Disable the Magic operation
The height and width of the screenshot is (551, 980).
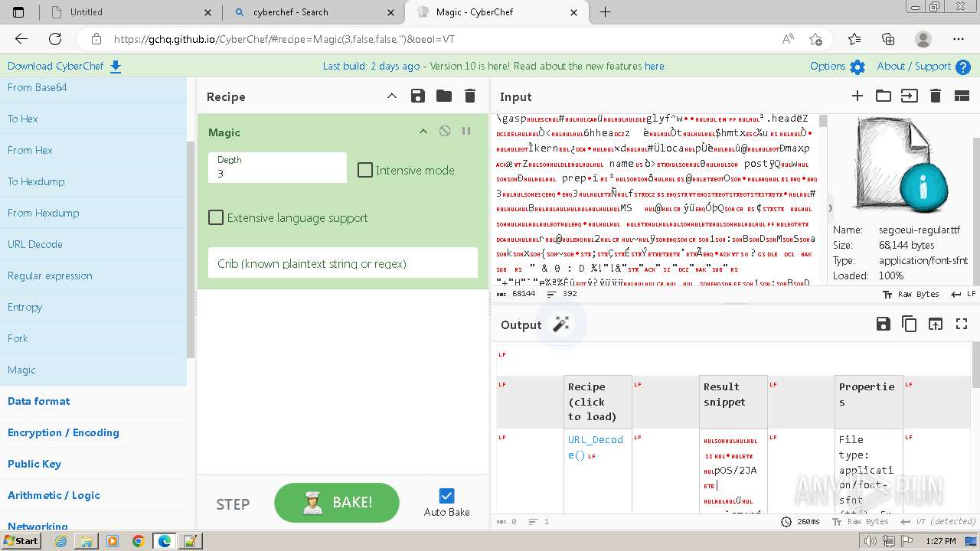pyautogui.click(x=445, y=132)
